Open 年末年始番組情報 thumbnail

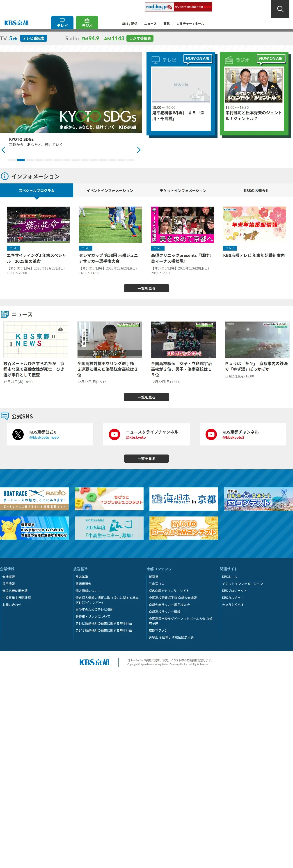pyautogui.click(x=254, y=225)
